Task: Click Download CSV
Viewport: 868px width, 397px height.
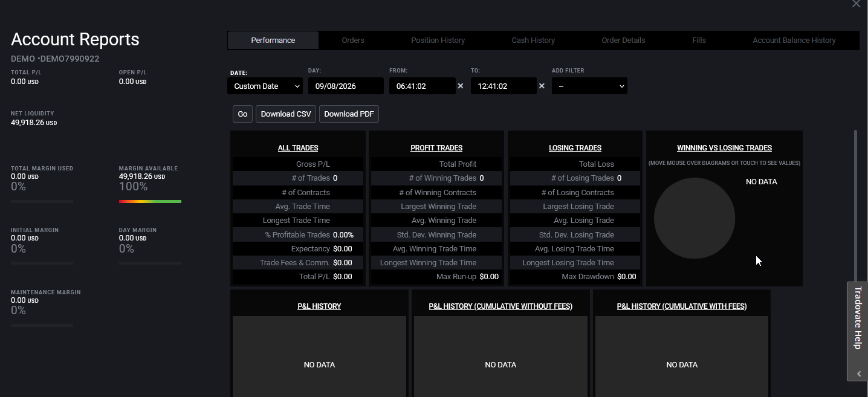Action: click(x=286, y=114)
